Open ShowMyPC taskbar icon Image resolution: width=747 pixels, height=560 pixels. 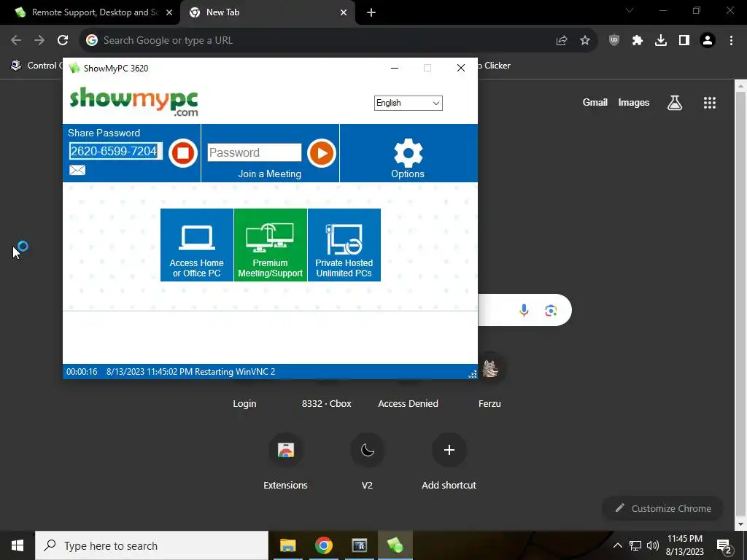tap(395, 545)
